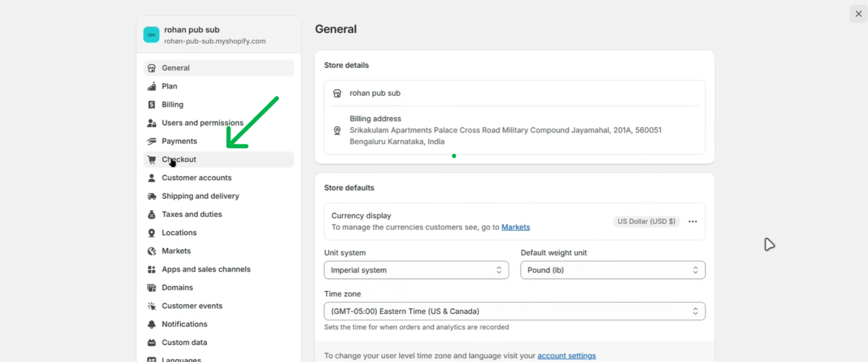Open the currency display three-dot menu
The width and height of the screenshot is (868, 362).
tap(692, 221)
